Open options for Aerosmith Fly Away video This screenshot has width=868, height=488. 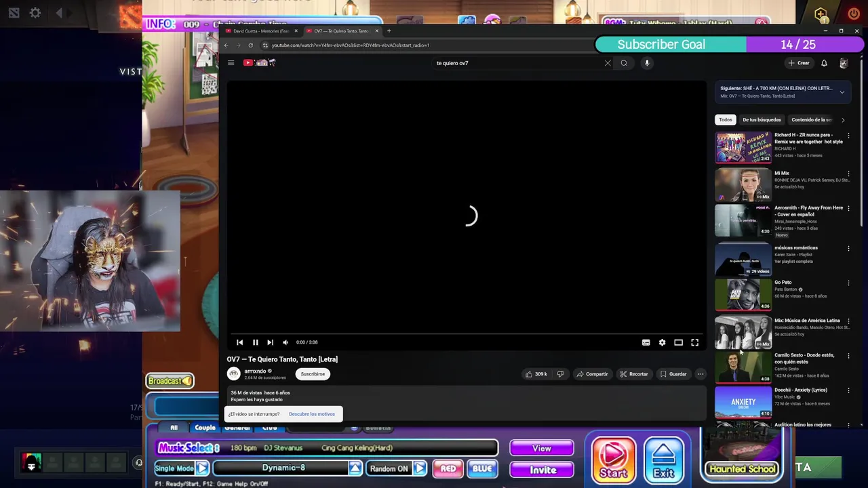click(x=848, y=208)
